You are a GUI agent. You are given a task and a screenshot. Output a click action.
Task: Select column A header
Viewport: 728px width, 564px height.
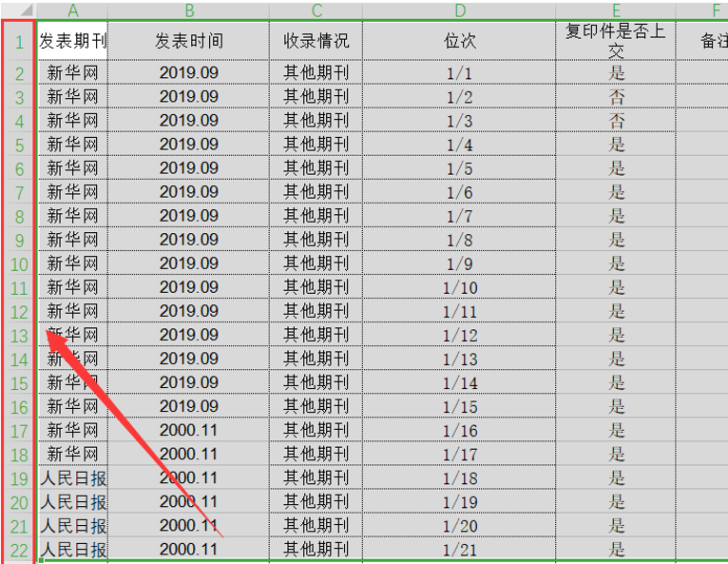click(72, 10)
